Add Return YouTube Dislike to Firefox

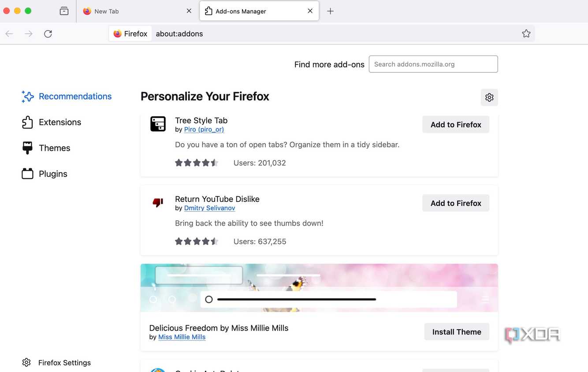tap(456, 203)
